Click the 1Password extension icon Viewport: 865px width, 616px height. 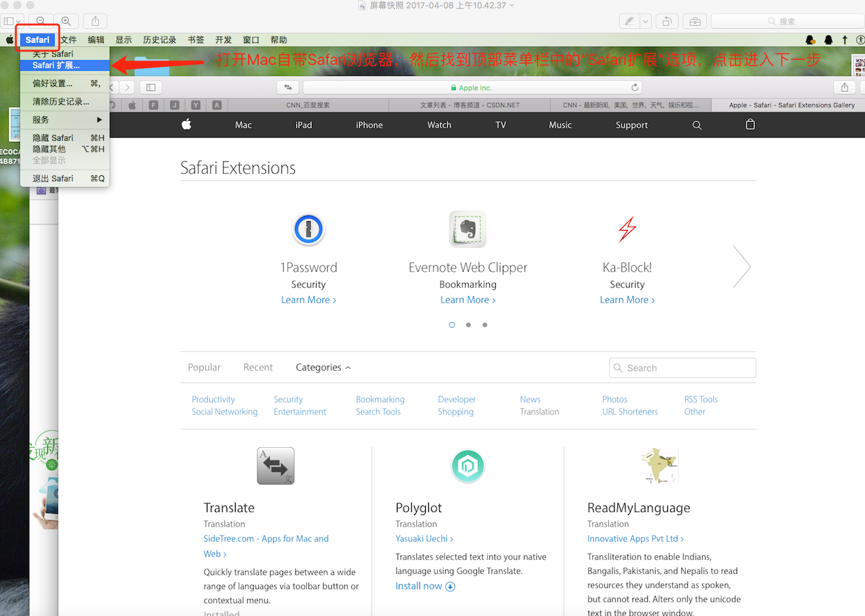click(x=308, y=229)
